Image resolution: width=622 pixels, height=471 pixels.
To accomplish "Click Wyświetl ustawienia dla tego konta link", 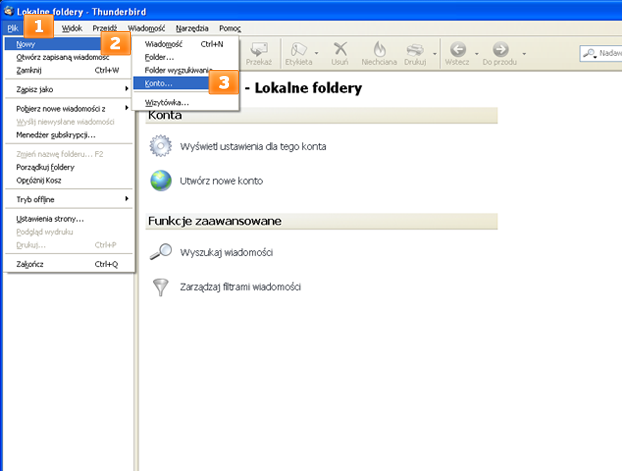I will [x=253, y=146].
